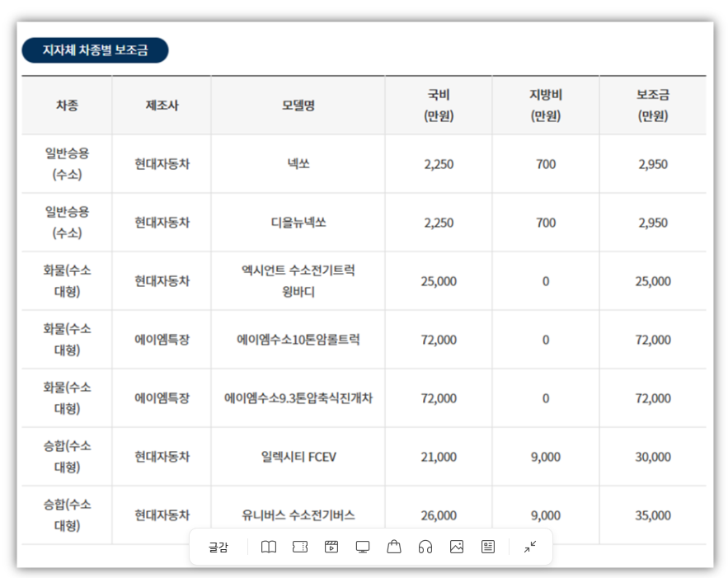This screenshot has width=728, height=578.
Task: Click the 유니버스 수소전기버스 model cell
Action: point(298,515)
